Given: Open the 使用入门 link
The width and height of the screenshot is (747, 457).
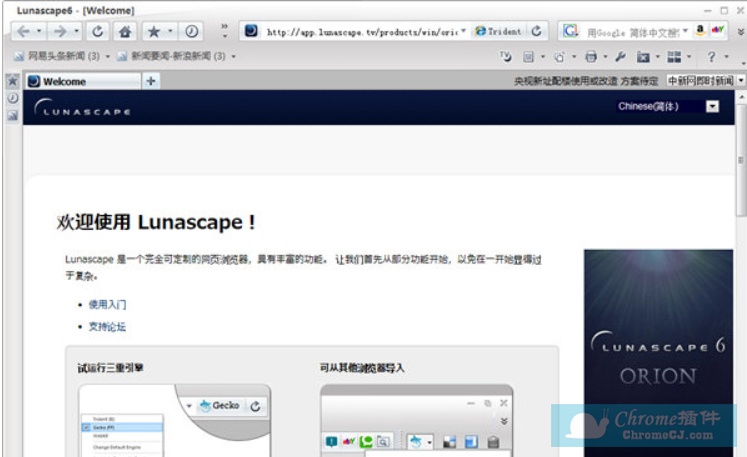Looking at the screenshot, I should (x=107, y=305).
